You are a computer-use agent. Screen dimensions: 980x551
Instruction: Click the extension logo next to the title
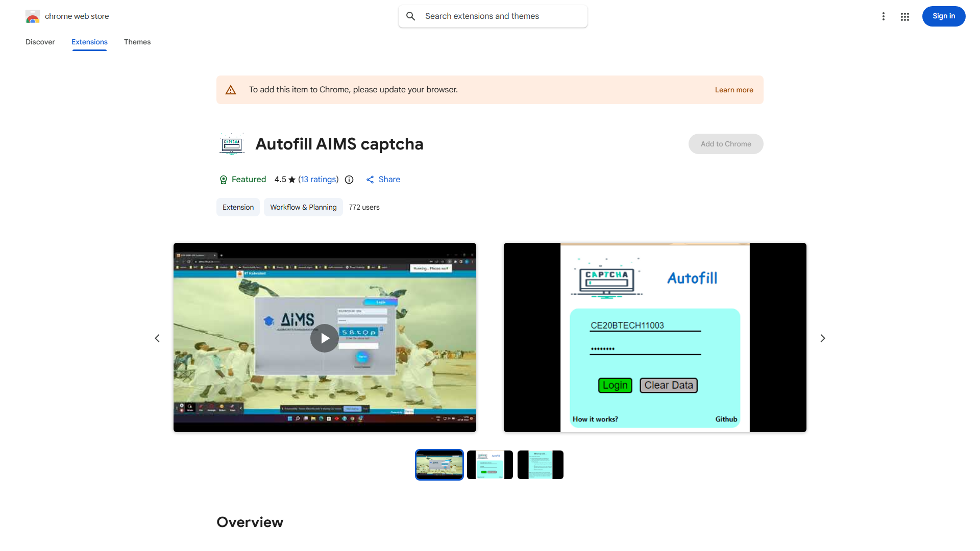point(231,143)
